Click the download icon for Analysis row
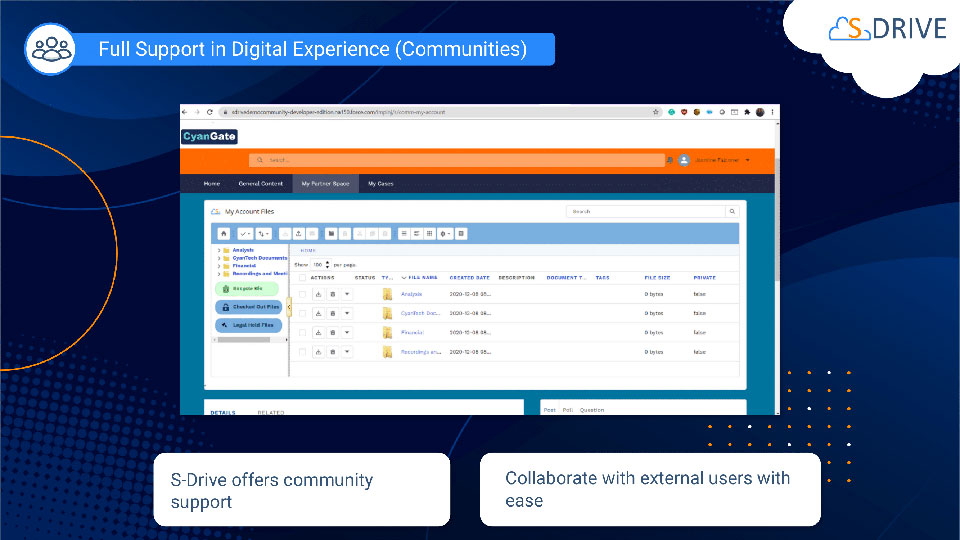Viewport: 960px width, 540px height. (x=318, y=294)
